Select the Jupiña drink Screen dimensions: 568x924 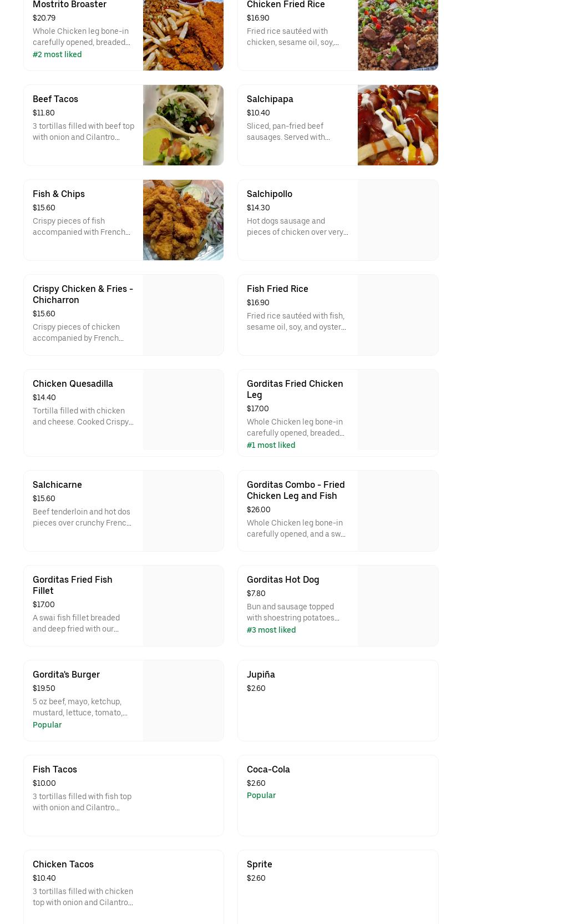pos(338,700)
